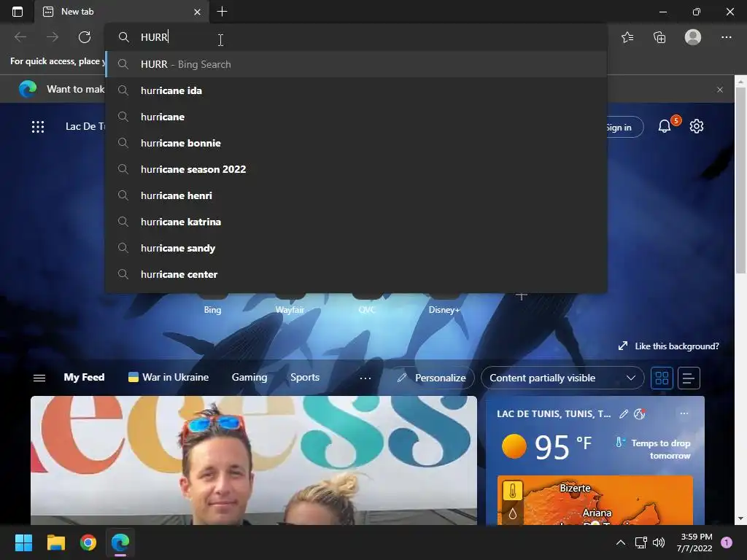Launch Google Chrome from taskbar
Viewport: 747px width, 560px height.
pos(88,542)
